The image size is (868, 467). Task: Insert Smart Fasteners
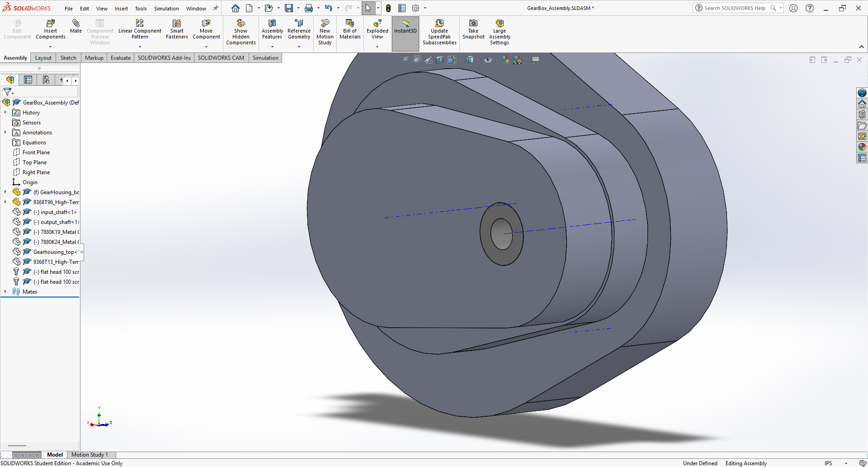[x=177, y=30]
